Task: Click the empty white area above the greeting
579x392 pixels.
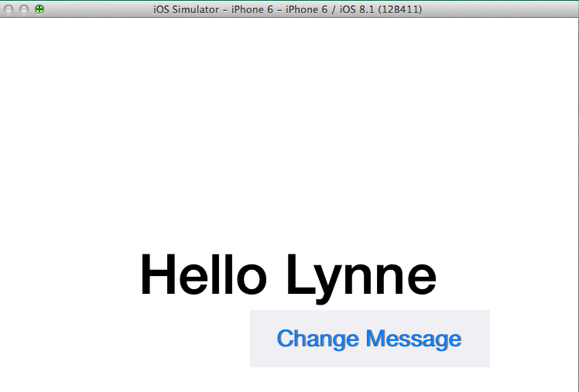Action: click(288, 131)
